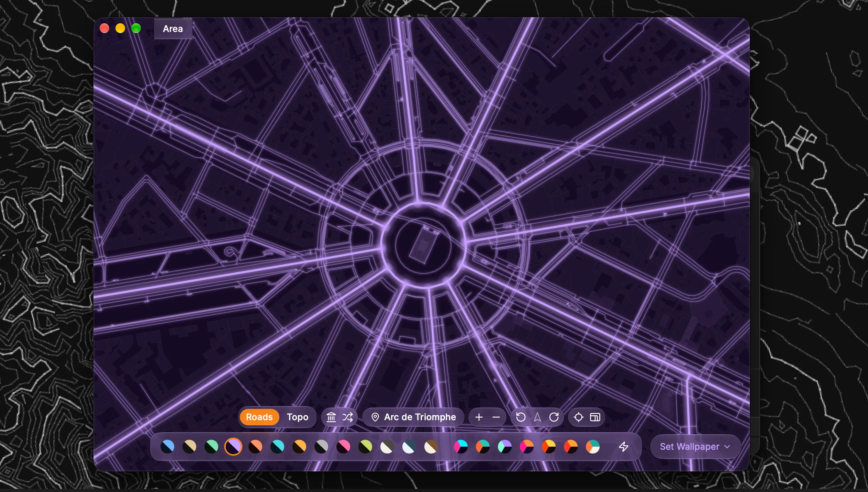Center on current location crosshair
Image resolution: width=868 pixels, height=492 pixels.
[579, 417]
